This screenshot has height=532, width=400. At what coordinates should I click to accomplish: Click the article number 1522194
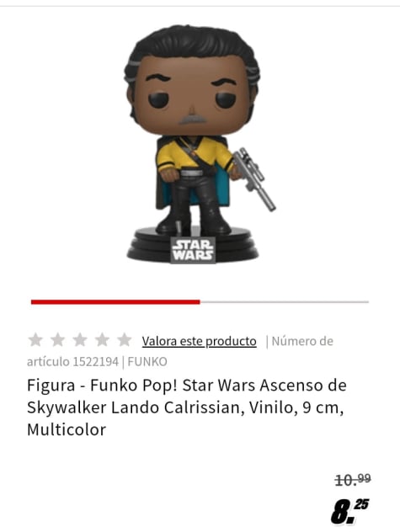96,362
